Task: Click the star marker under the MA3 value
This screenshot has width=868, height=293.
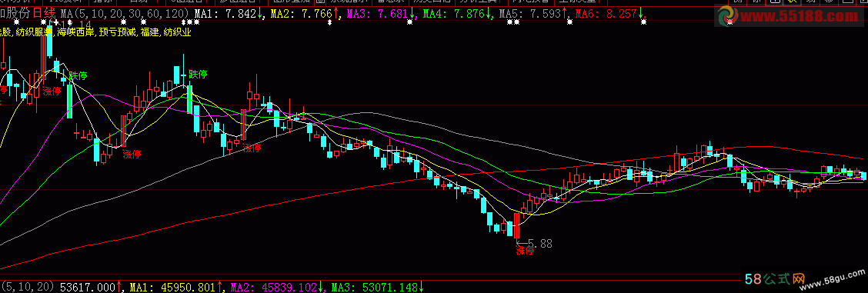Action: (410, 22)
